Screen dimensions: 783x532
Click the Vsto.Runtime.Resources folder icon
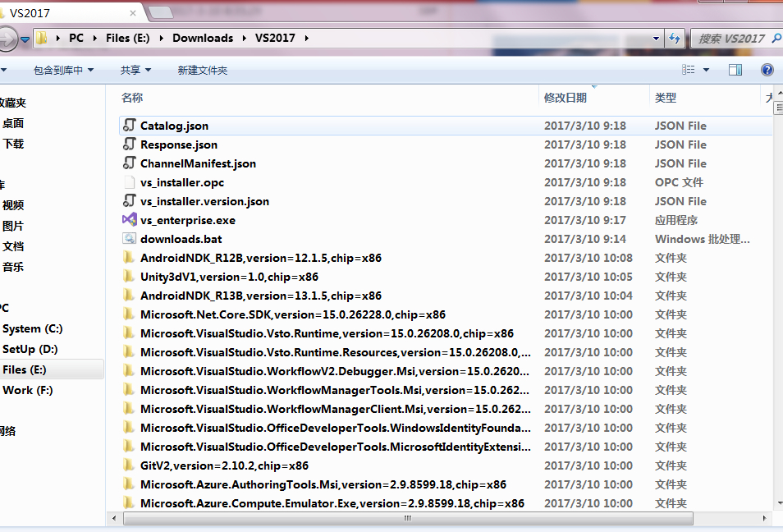pos(129,351)
